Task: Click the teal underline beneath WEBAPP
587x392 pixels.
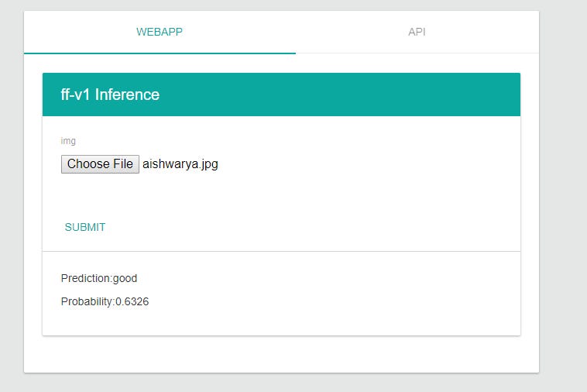Action: coord(160,53)
